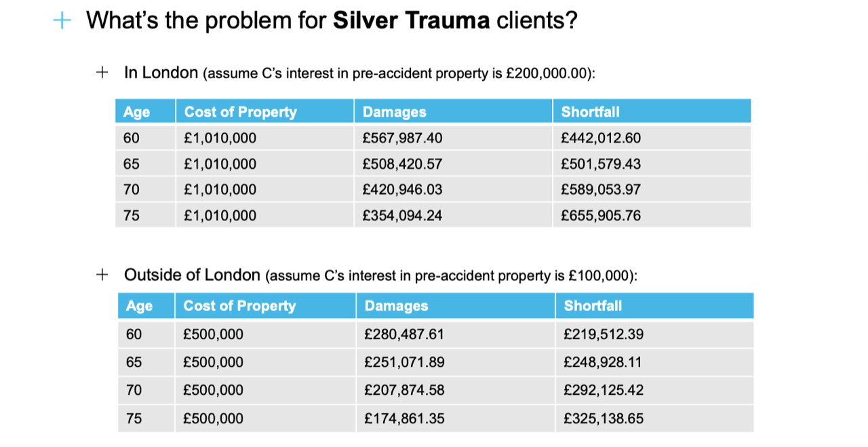This screenshot has height=447, width=868.
Task: Click the Shortfall header in the Outside London table
Action: [593, 306]
